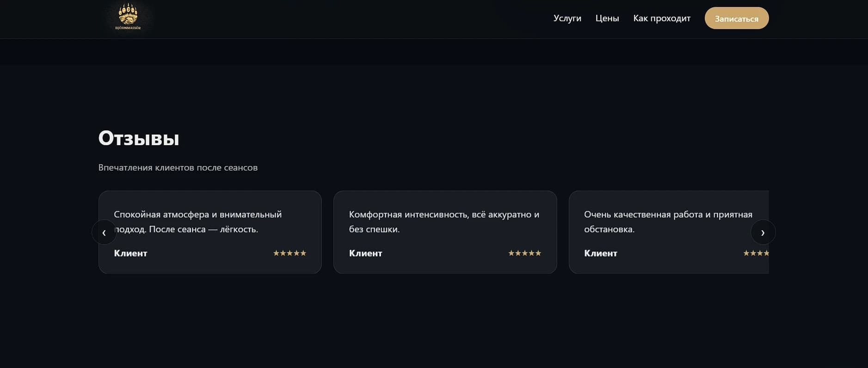
Task: Advance the carousel with the right arrow
Action: pos(763,232)
